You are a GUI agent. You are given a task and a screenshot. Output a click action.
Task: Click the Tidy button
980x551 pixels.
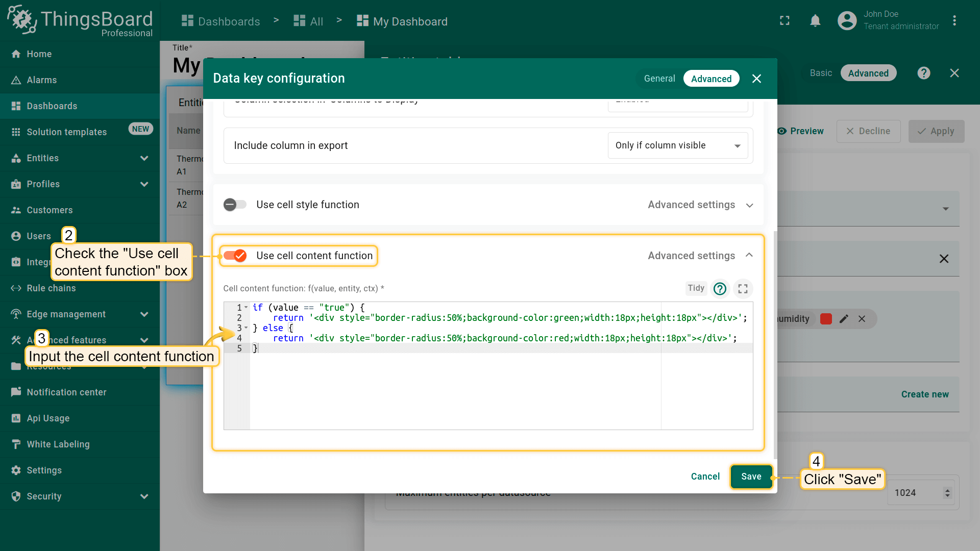coord(696,288)
